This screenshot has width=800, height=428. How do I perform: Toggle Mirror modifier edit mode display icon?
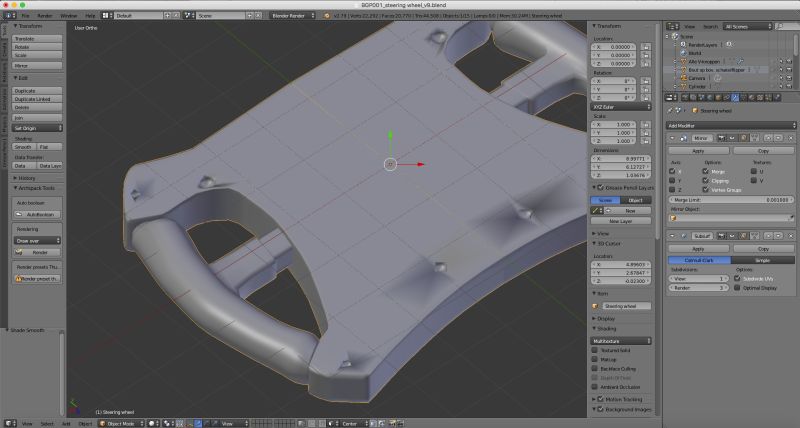[743, 138]
